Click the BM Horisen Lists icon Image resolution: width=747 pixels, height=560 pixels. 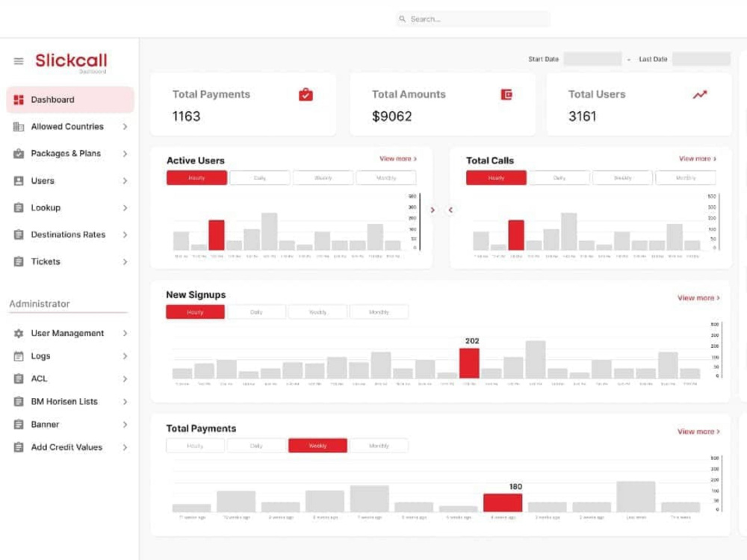pyautogui.click(x=19, y=402)
